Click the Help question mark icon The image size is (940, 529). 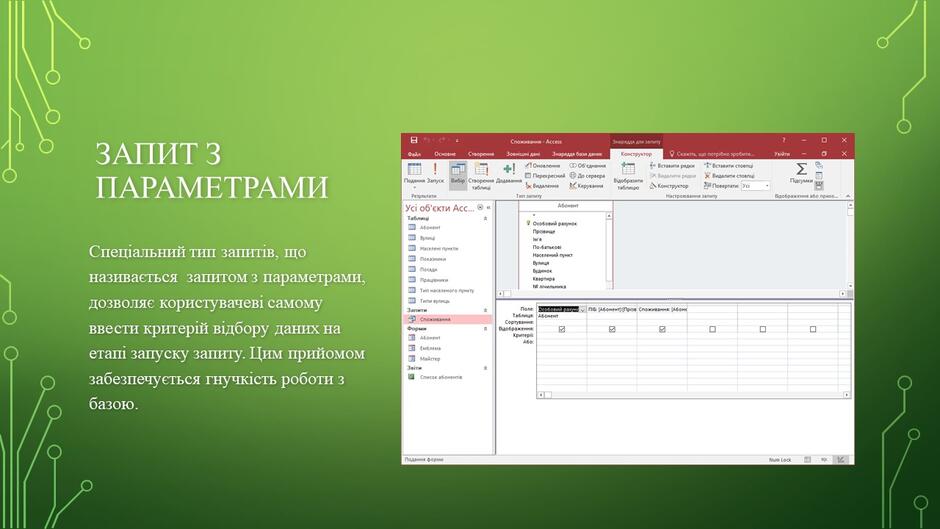tap(784, 140)
